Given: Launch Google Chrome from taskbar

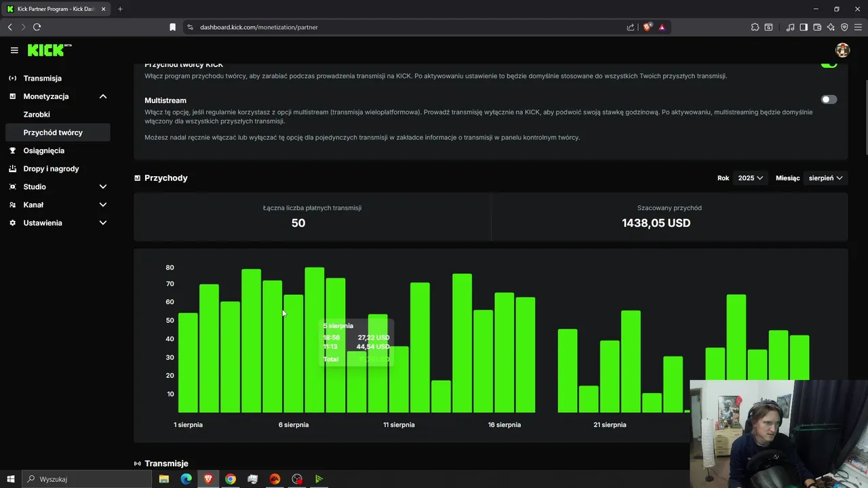Looking at the screenshot, I should pos(231,479).
